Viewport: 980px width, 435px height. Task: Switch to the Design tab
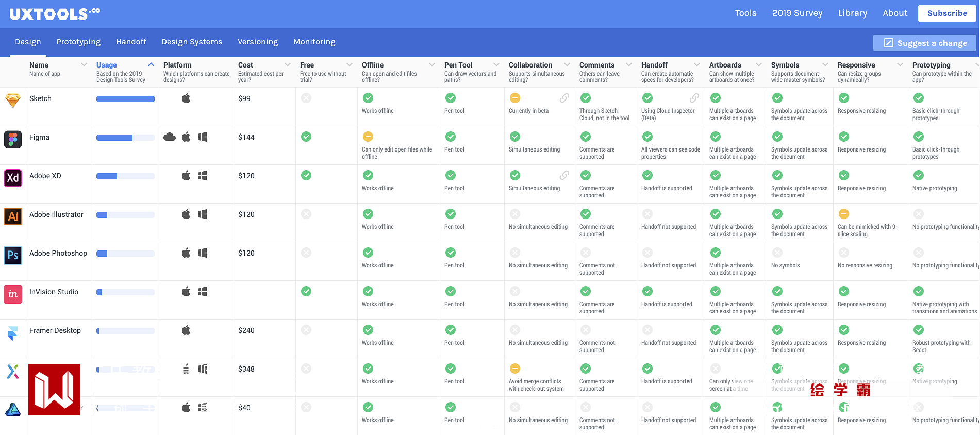[28, 42]
